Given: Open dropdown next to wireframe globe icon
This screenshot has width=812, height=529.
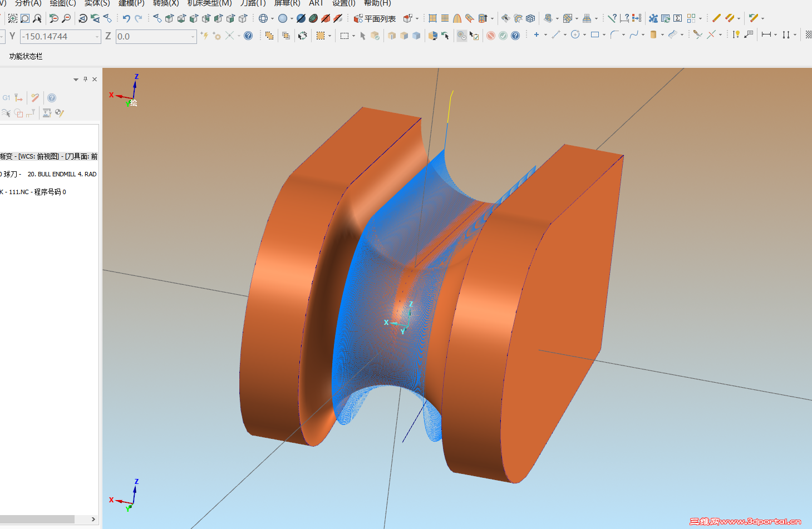Looking at the screenshot, I should click(272, 18).
